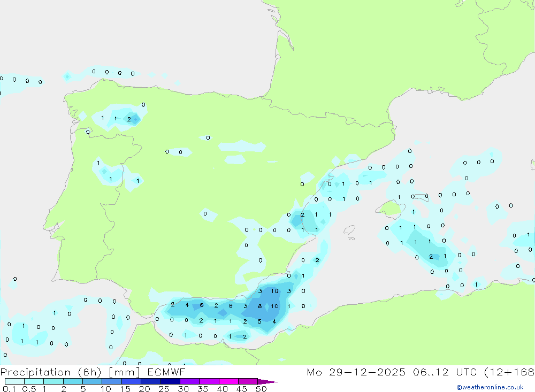Click the '45' legend scale label
This screenshot has height=392, width=535.
[x=242, y=389]
